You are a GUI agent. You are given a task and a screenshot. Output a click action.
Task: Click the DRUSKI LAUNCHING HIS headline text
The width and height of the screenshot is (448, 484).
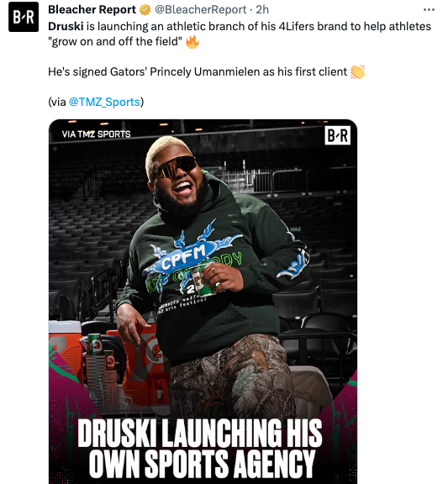200,433
